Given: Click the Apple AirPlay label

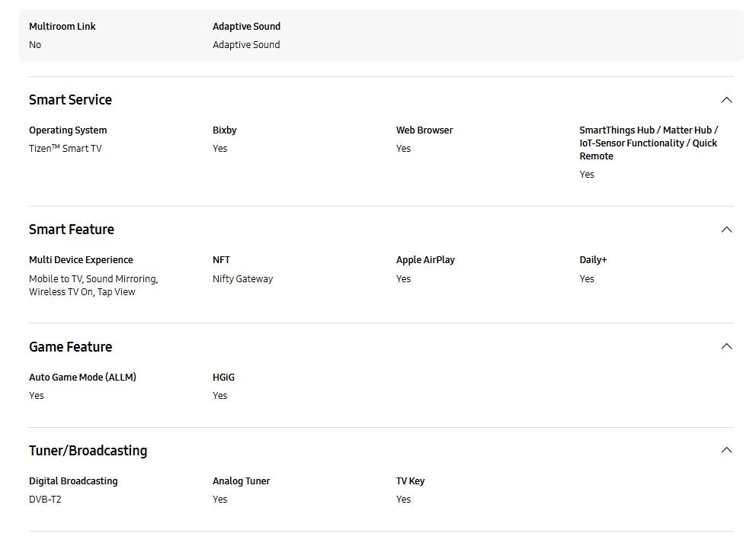Looking at the screenshot, I should (x=425, y=260).
